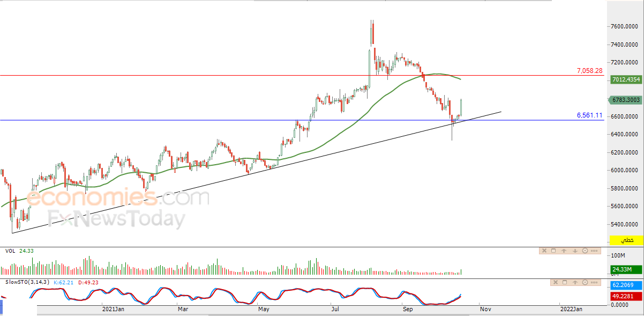Select the 6,561.11 blue level label
Image resolution: width=644 pixels, height=316 pixels.
click(589, 115)
